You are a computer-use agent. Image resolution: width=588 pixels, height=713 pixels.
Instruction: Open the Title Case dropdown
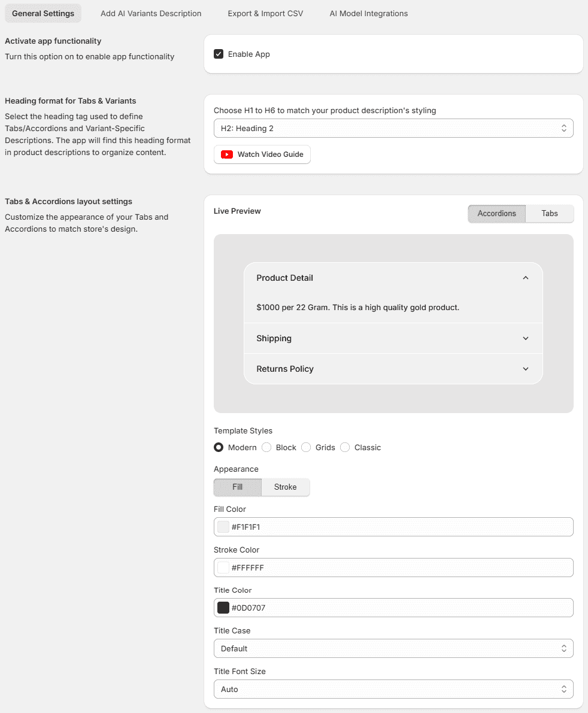[x=393, y=648]
